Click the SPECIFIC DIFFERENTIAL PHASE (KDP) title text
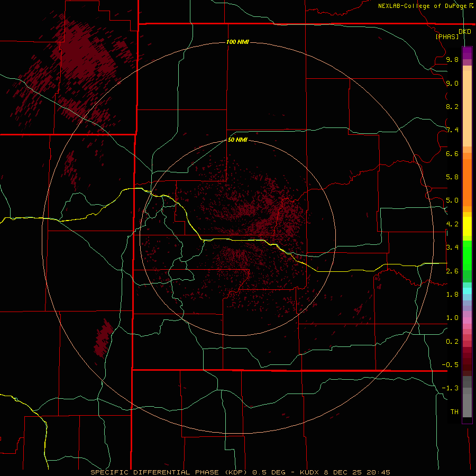This screenshot has height=476, width=476. (169, 472)
